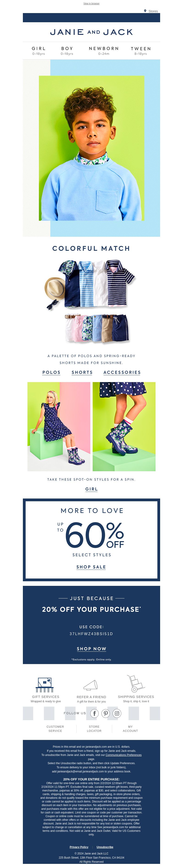Click the Shop Sale link

tap(91, 567)
